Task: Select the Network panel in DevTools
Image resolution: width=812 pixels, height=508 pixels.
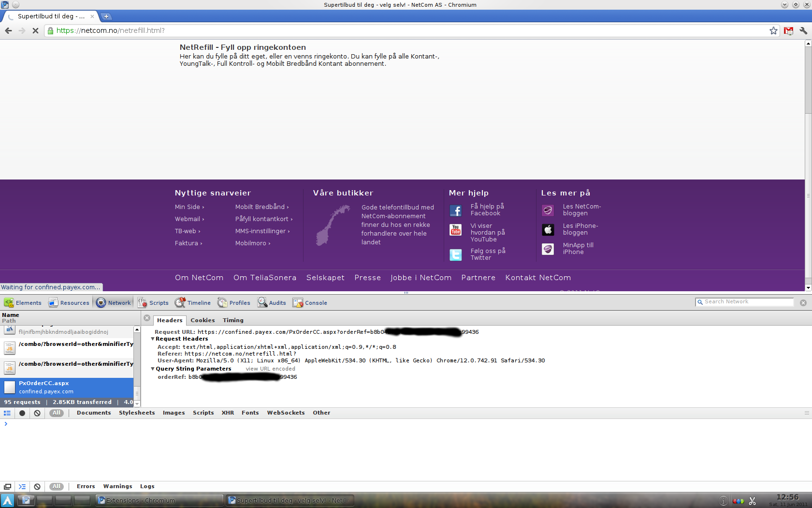Action: (114, 303)
